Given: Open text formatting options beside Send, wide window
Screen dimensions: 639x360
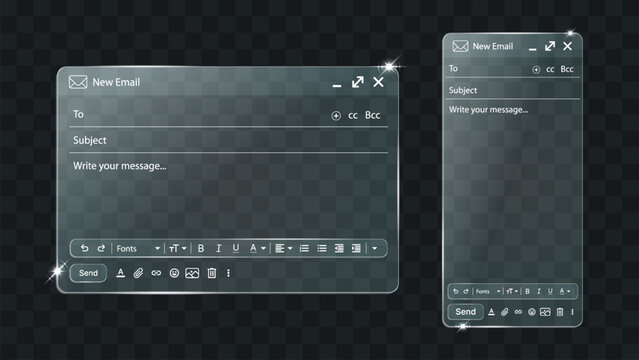Looking at the screenshot, I should click(x=120, y=273).
